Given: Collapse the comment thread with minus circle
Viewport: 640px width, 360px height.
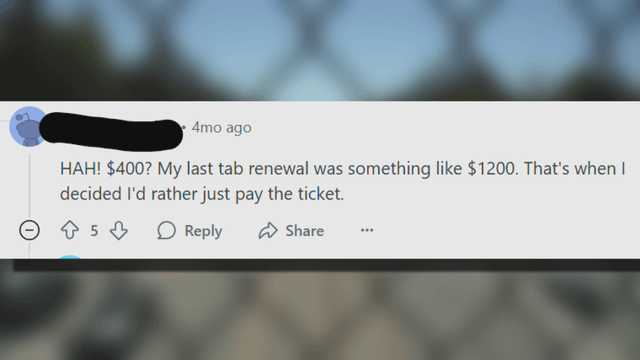Looking at the screenshot, I should (x=29, y=230).
